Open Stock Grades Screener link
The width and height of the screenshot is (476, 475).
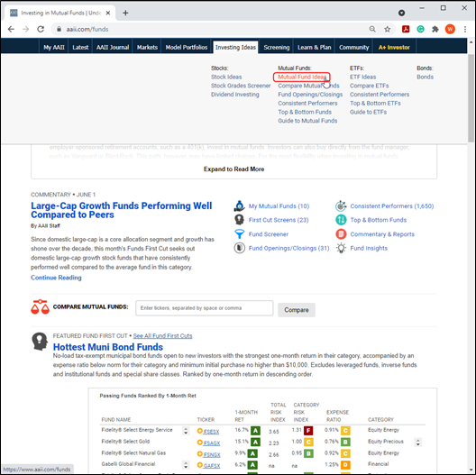(x=241, y=86)
